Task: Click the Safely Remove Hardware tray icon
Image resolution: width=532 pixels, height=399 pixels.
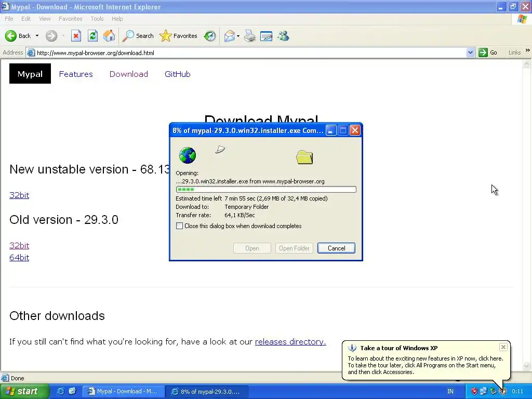Action: coord(493,391)
